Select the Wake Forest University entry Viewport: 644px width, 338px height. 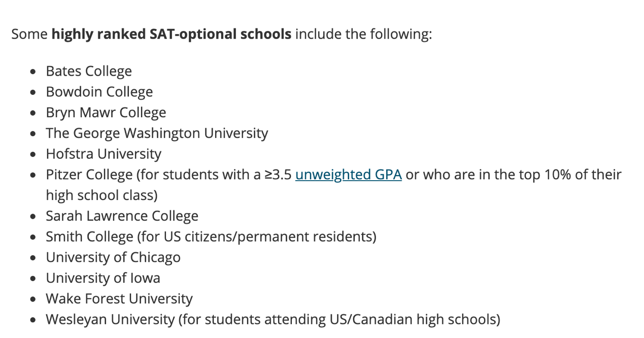(x=119, y=299)
